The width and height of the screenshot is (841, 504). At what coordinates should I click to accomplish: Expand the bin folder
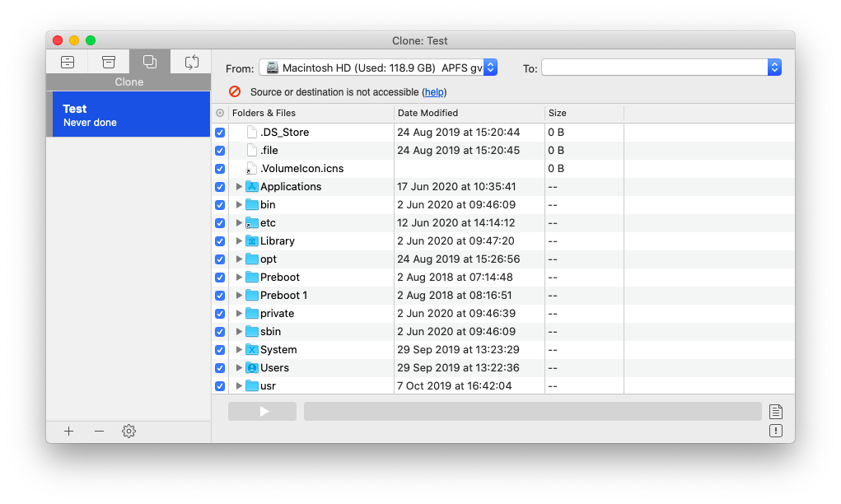pyautogui.click(x=239, y=205)
